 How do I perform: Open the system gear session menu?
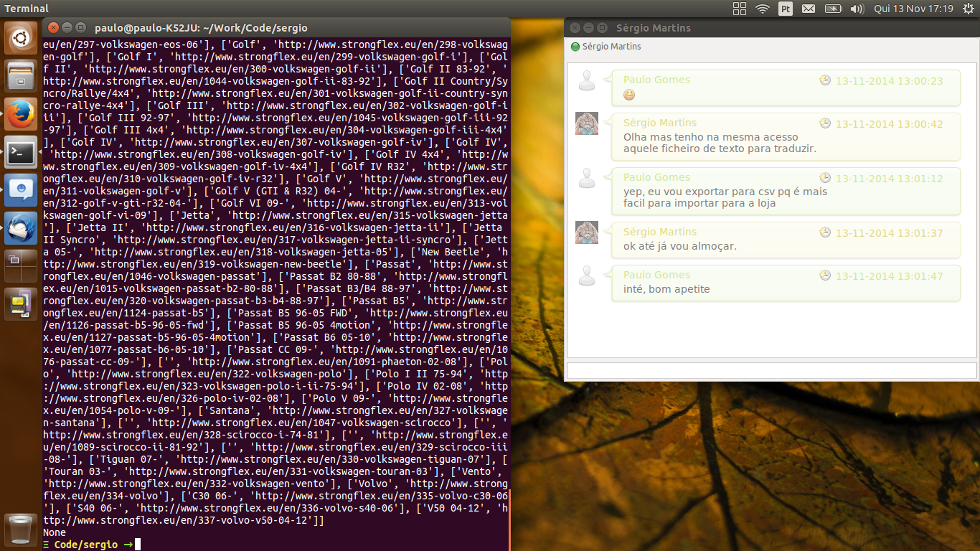tap(968, 9)
